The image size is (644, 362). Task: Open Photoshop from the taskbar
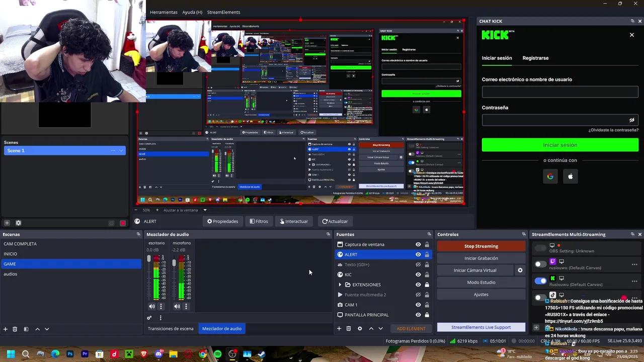[x=70, y=354]
